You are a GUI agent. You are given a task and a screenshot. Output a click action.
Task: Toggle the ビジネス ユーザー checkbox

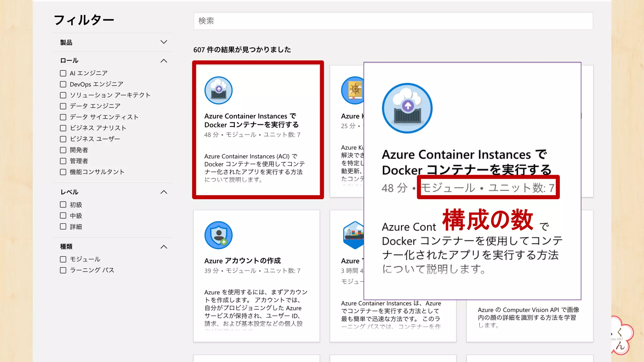(63, 139)
